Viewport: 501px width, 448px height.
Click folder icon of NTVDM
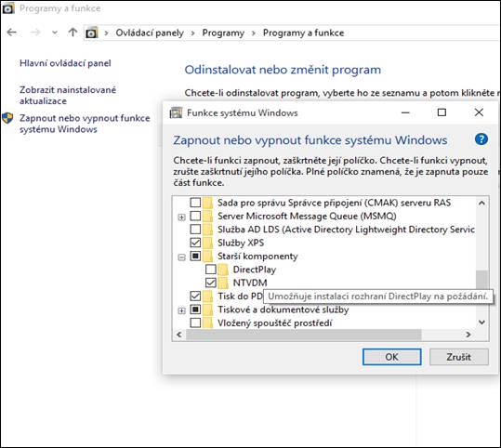pyautogui.click(x=223, y=283)
